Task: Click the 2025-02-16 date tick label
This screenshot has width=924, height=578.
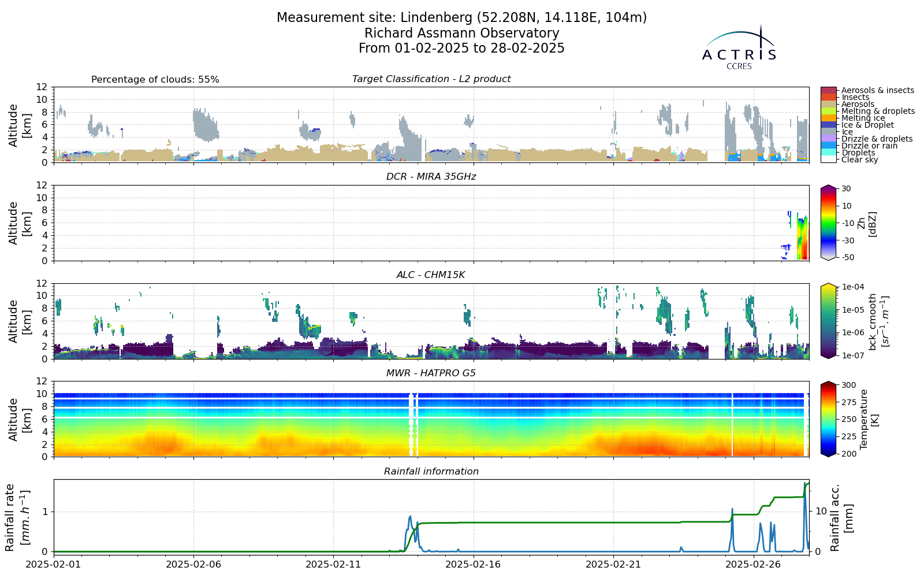Action: [x=474, y=564]
